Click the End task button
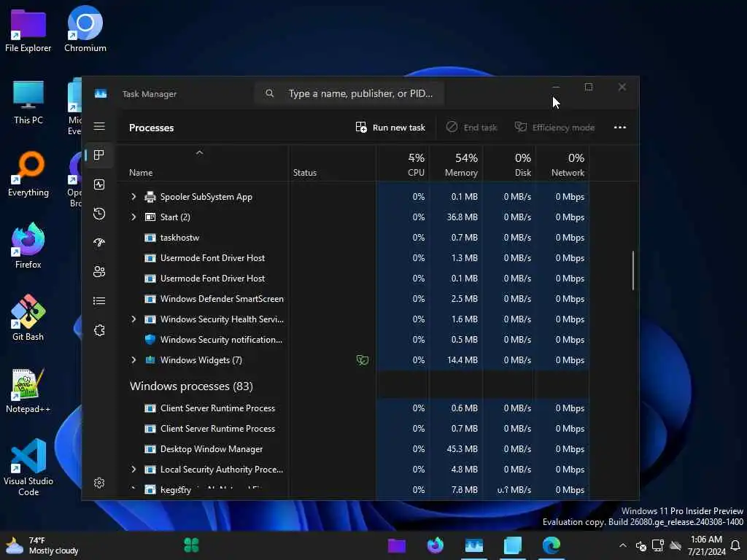The height and width of the screenshot is (560, 747). [x=472, y=128]
